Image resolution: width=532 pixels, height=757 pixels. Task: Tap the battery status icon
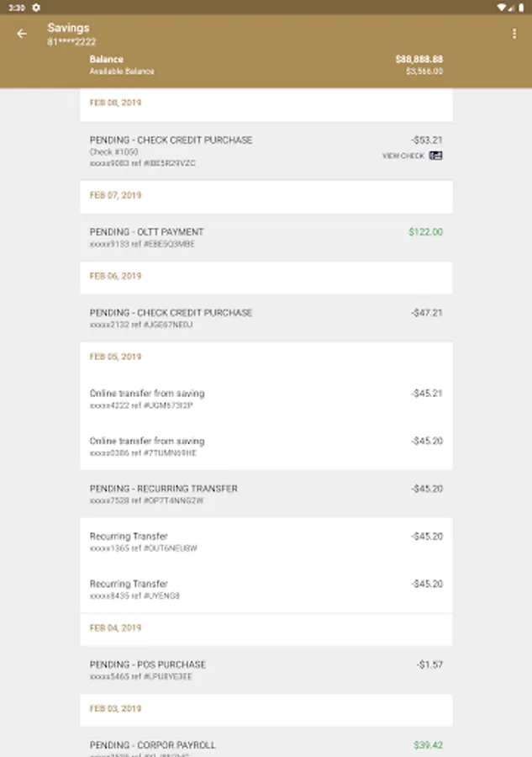pyautogui.click(x=520, y=7)
